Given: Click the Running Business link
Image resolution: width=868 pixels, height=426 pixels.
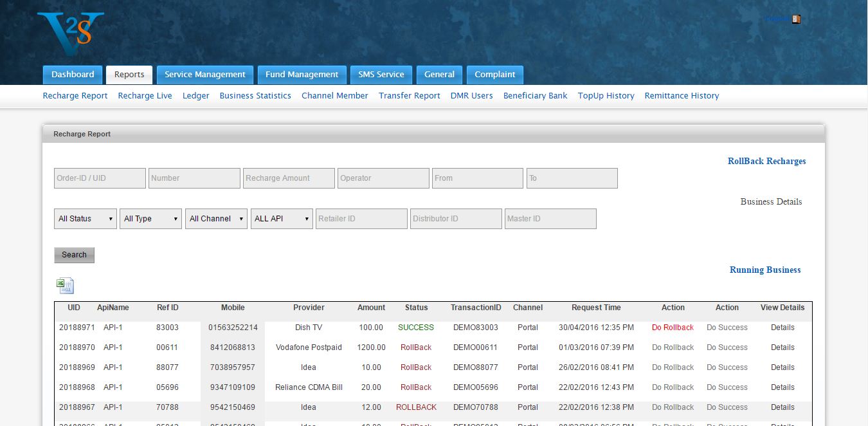Looking at the screenshot, I should pyautogui.click(x=765, y=270).
